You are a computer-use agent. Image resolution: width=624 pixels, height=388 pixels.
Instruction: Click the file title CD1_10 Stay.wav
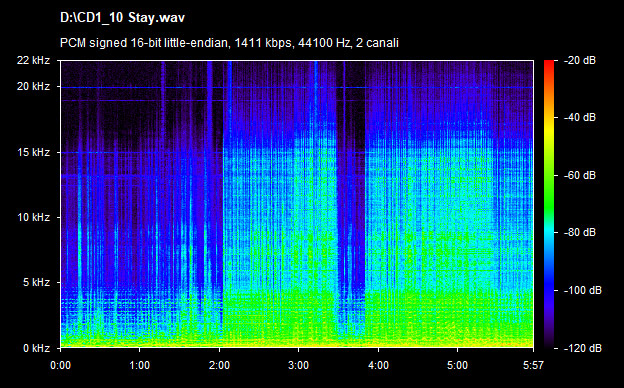coord(122,18)
